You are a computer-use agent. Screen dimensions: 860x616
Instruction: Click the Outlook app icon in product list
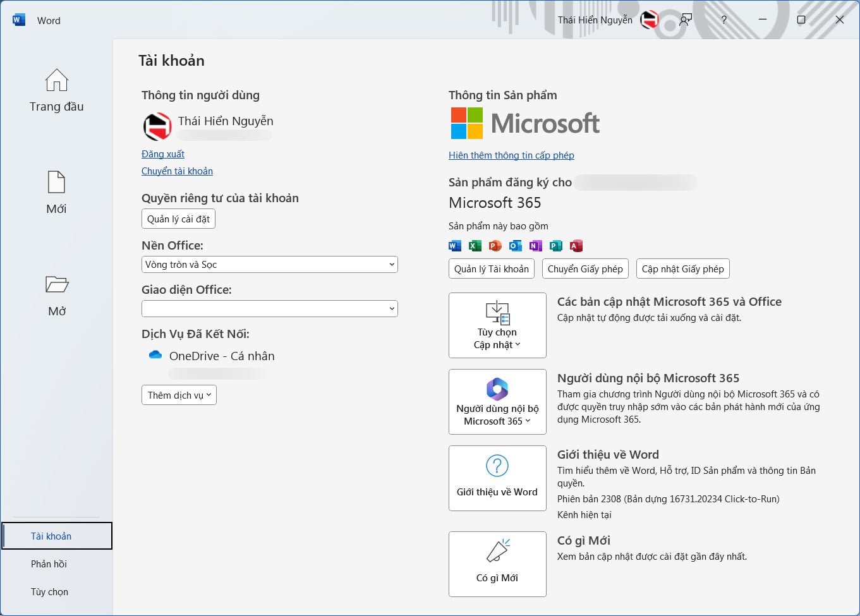(x=515, y=246)
